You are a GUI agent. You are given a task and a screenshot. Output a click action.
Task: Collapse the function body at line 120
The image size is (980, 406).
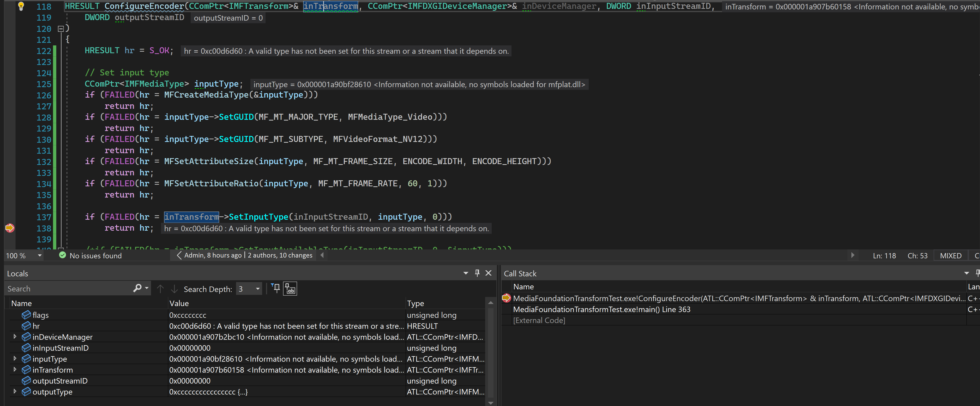click(x=61, y=28)
